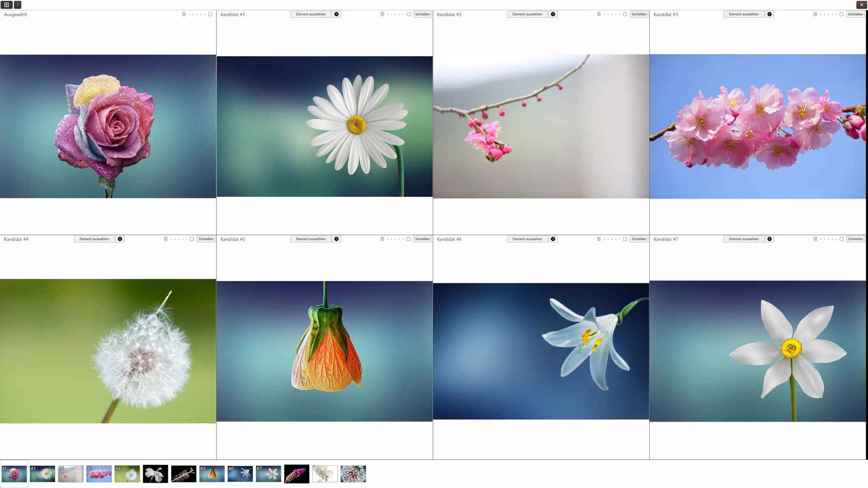The width and height of the screenshot is (868, 488).
Task: Flag Kandidat #6 with the bookmark icon
Action: (599, 239)
